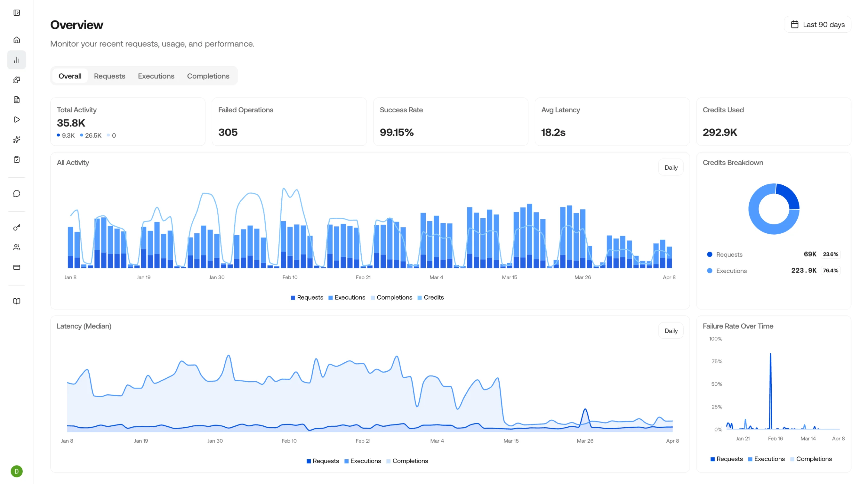868x484 pixels.
Task: Click the 69K Requests credits value
Action: (x=810, y=254)
